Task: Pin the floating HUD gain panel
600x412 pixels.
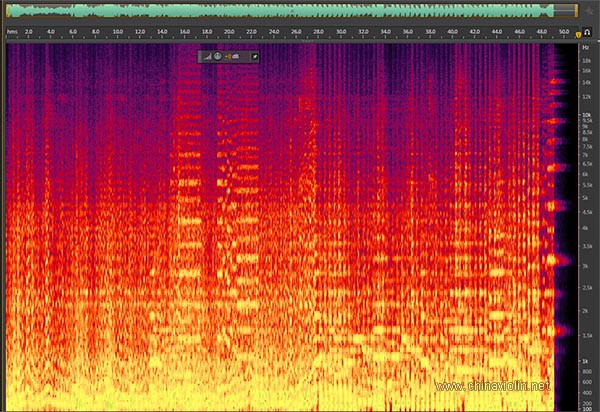Action: 254,57
